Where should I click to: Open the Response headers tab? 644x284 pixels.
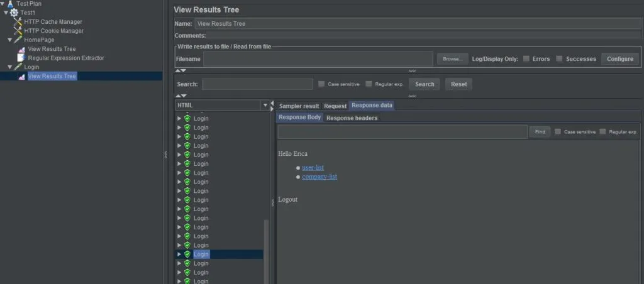click(x=352, y=117)
